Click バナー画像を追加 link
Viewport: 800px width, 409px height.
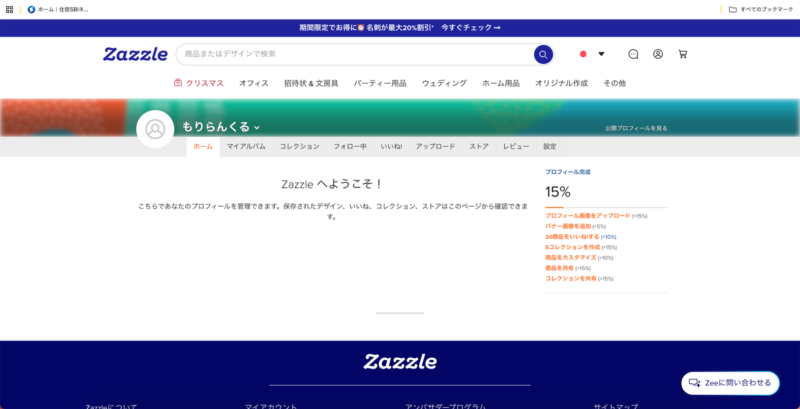568,226
